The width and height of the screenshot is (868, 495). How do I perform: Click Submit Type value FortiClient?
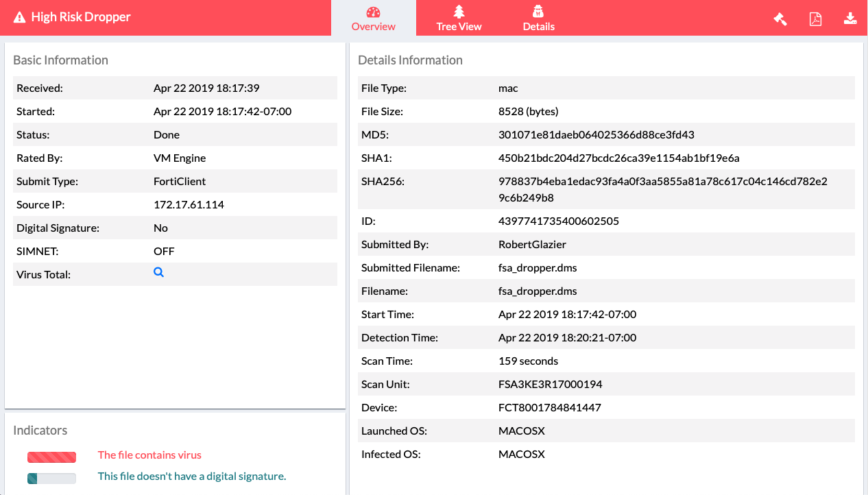[180, 181]
